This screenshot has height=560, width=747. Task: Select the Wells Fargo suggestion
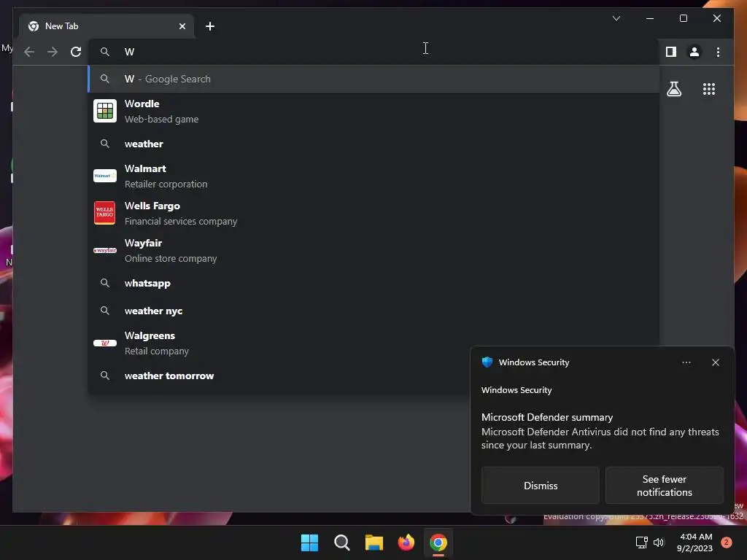coord(374,214)
